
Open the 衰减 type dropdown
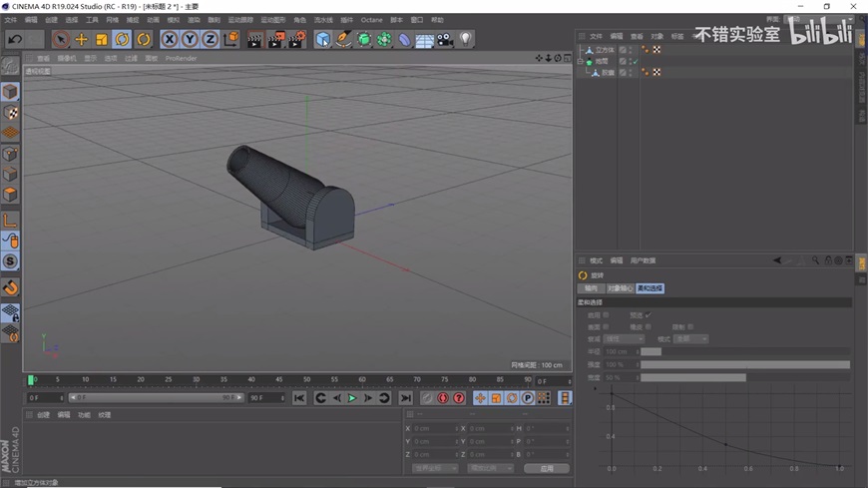(625, 339)
